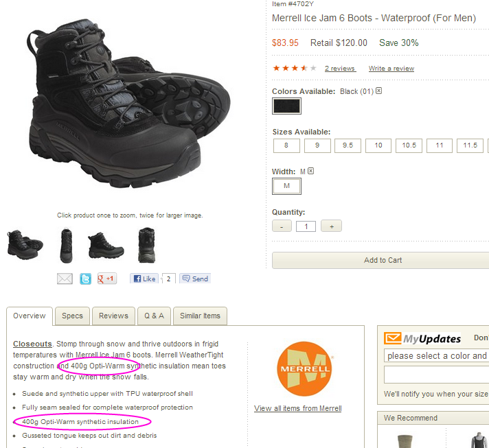Viewport: 489px width, 448px height.
Task: Share product via email envelope icon
Action: [x=65, y=279]
